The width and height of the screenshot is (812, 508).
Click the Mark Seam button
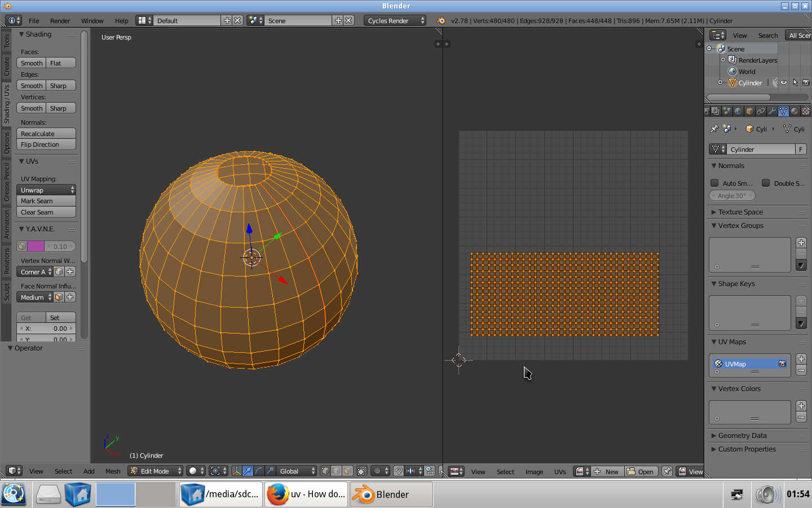46,201
